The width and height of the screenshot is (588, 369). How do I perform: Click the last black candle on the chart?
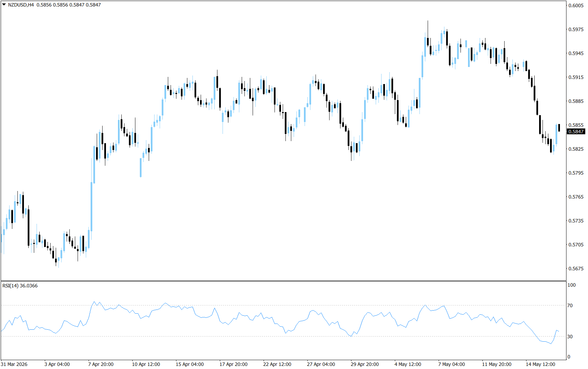click(x=559, y=128)
